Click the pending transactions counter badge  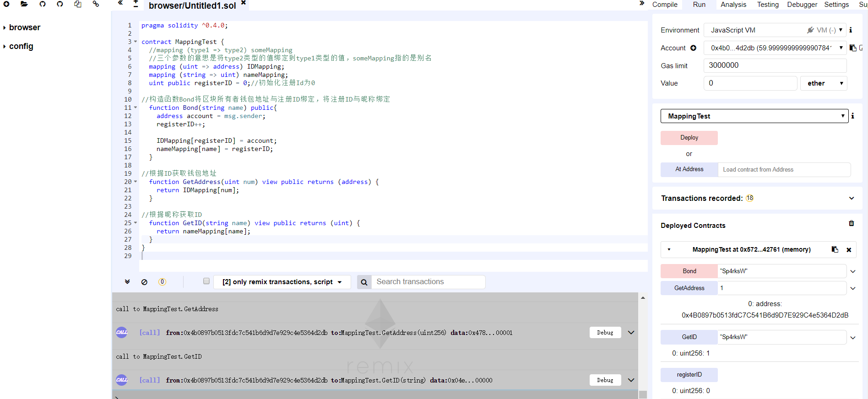point(162,282)
